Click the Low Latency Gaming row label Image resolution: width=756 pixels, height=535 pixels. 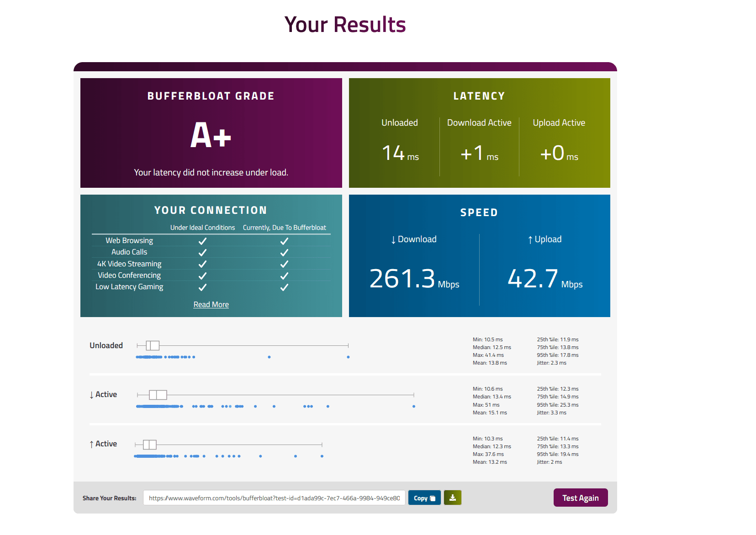point(129,286)
